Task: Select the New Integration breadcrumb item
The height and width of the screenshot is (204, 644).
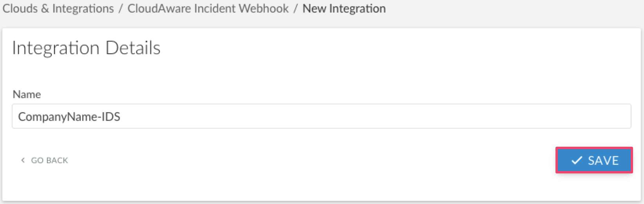Action: coord(344,9)
